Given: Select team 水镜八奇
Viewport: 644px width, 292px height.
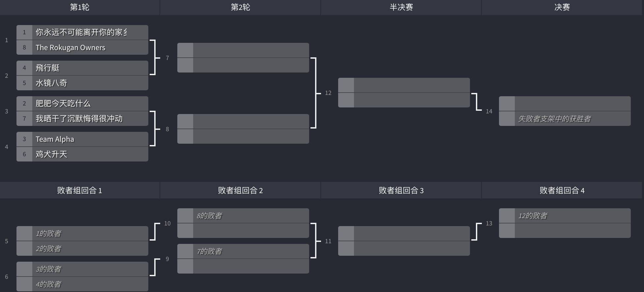Looking at the screenshot, I should (51, 83).
